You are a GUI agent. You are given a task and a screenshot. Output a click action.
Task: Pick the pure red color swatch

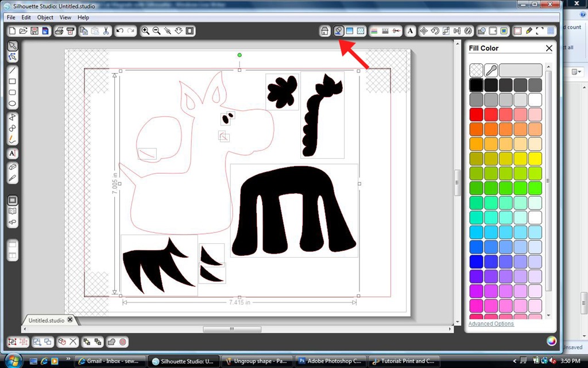[476, 114]
